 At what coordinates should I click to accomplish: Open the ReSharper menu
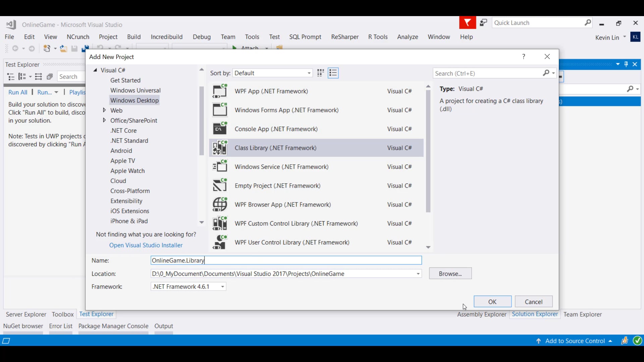pyautogui.click(x=344, y=37)
